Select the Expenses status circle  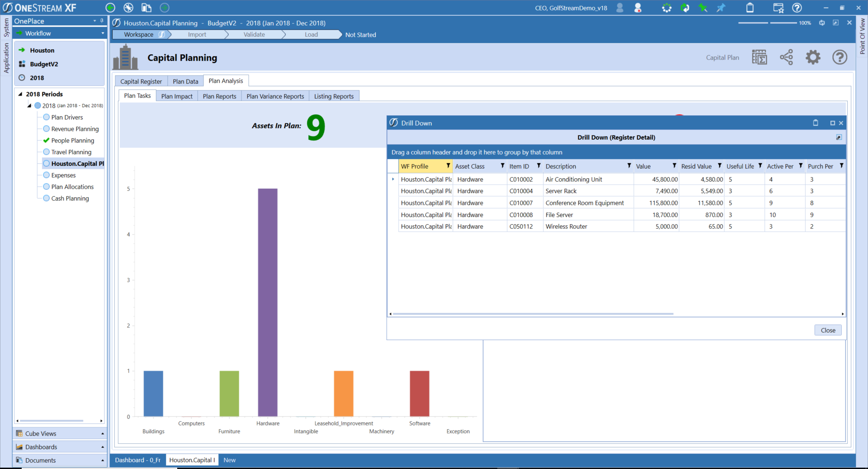point(46,175)
